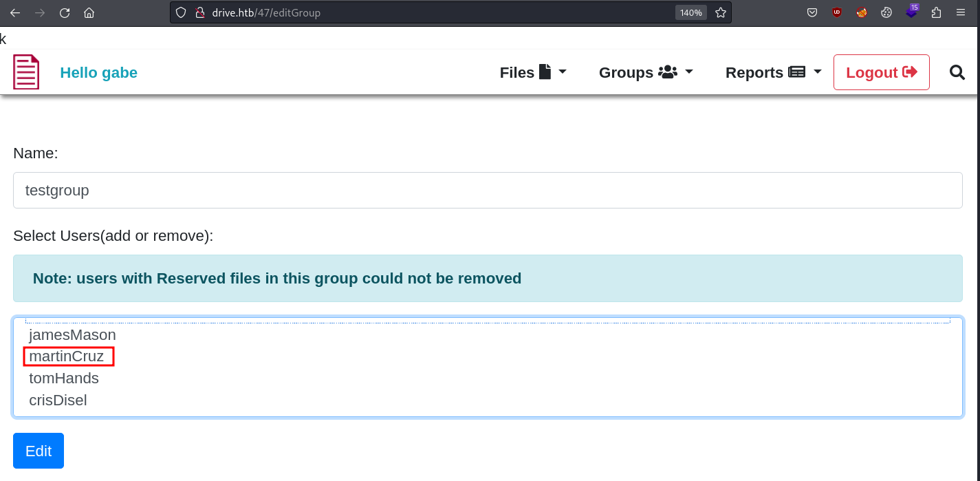
Task: Expand the Files dropdown menu
Action: pos(533,72)
